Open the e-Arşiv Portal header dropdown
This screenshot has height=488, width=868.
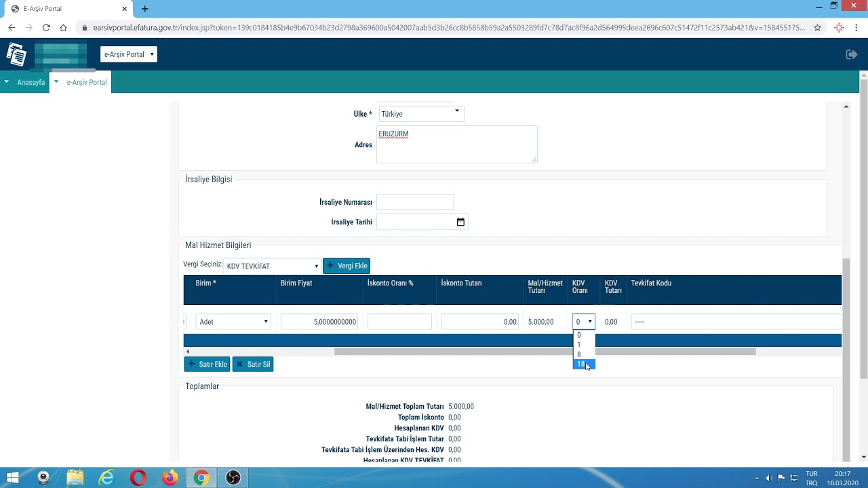(129, 54)
